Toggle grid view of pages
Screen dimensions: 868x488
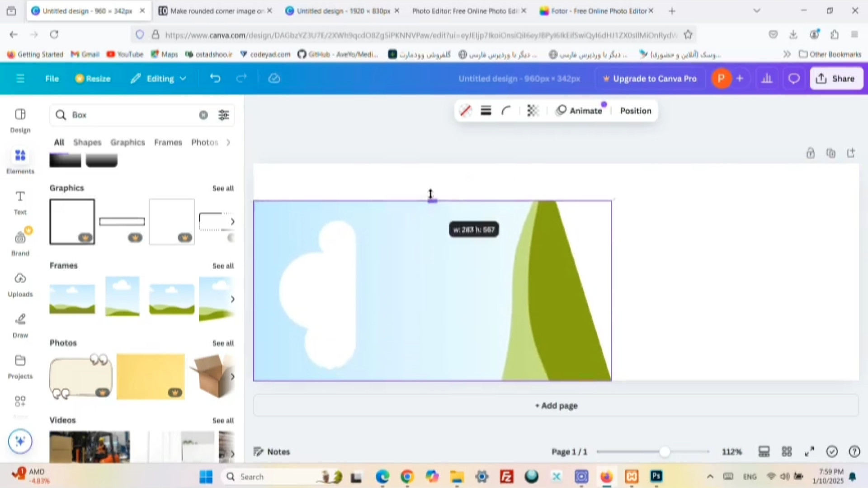[787, 451]
